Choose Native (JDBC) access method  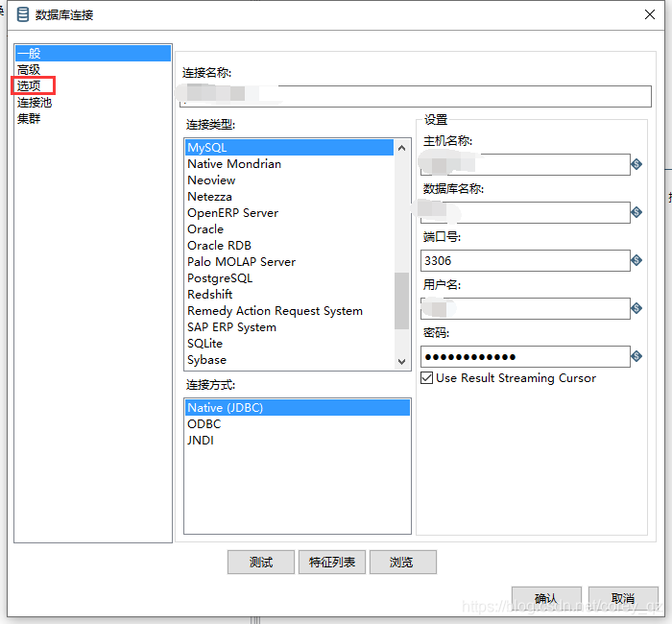pyautogui.click(x=298, y=408)
